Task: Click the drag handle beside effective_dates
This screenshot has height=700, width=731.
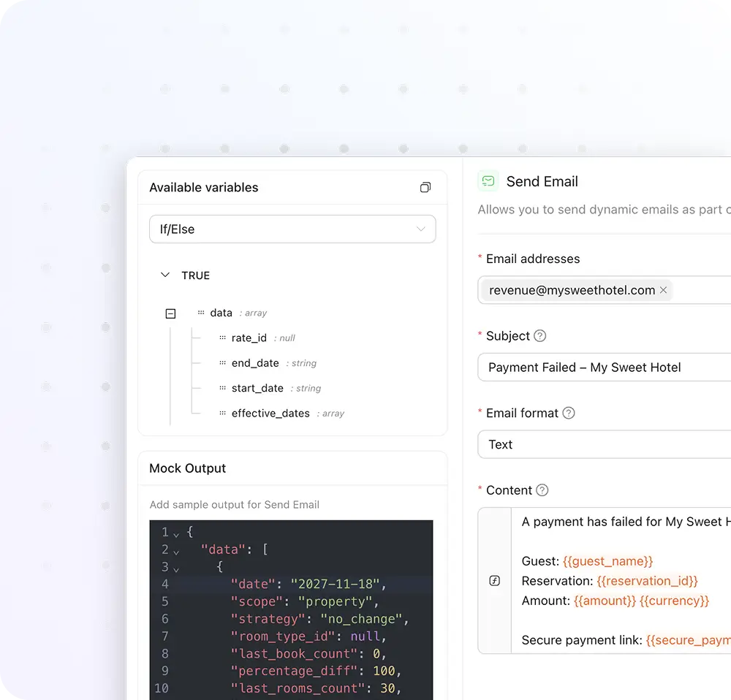Action: tap(222, 414)
